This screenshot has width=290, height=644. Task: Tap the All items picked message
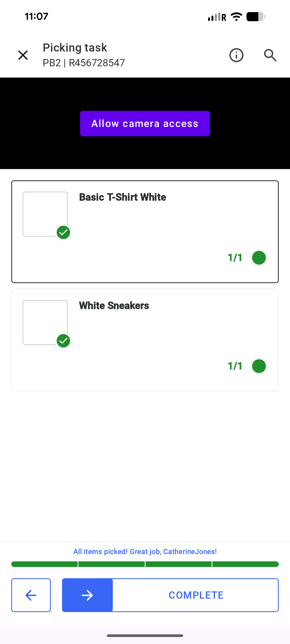coord(145,551)
